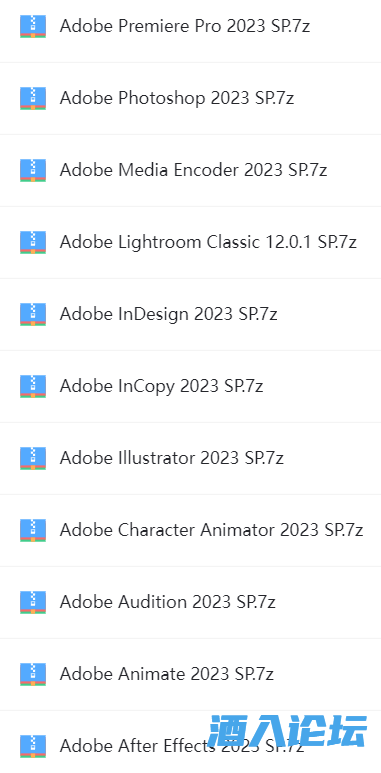Select Adobe After Effects archive file name

(x=182, y=746)
